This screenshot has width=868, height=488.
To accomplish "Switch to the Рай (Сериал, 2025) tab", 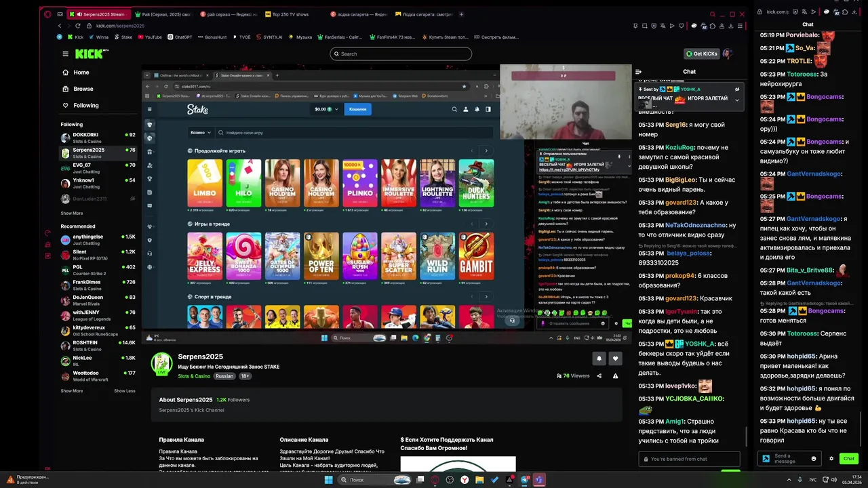I will point(163,14).
